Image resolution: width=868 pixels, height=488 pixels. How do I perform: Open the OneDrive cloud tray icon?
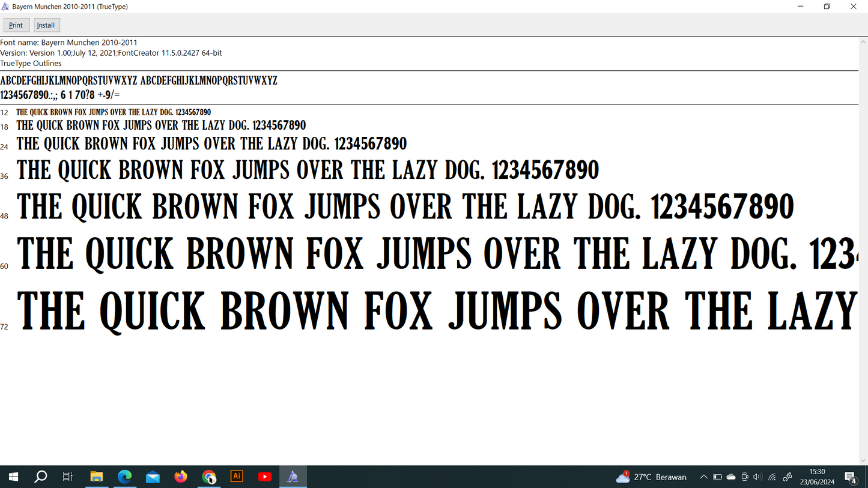tap(731, 477)
